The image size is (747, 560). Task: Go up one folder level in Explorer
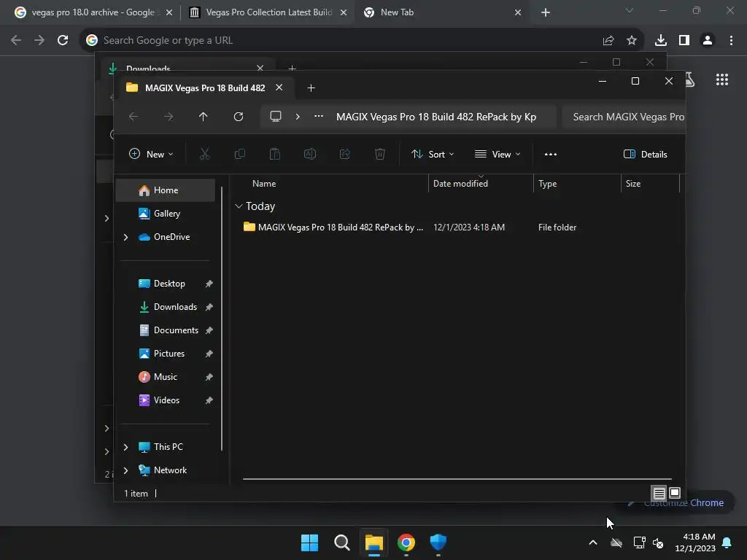pyautogui.click(x=204, y=117)
